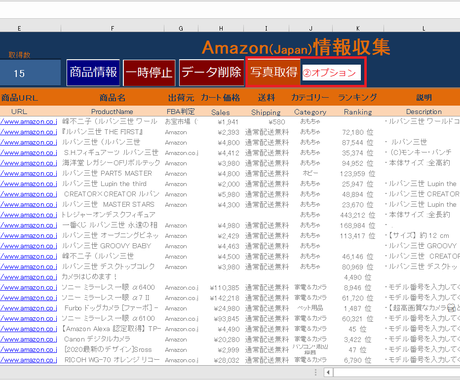The height and width of the screenshot is (380, 460).
Task: Open Amazon link for トレジャーオンデスクフィギュア row
Action: [x=29, y=215]
